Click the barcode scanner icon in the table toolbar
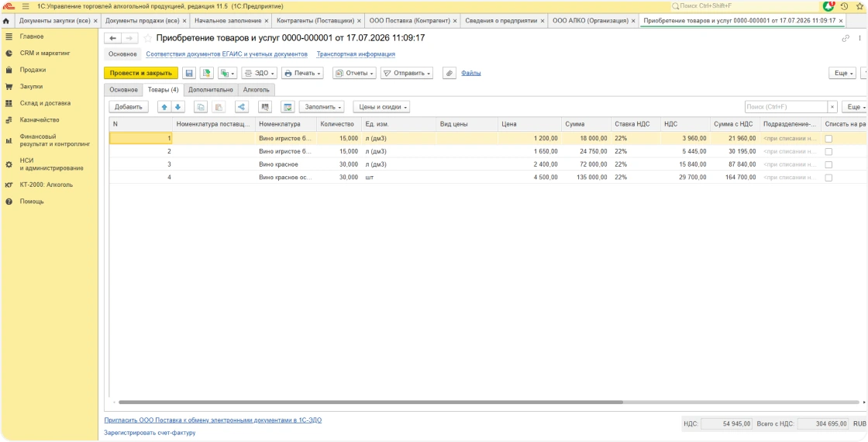This screenshot has height=442, width=868. [x=264, y=107]
